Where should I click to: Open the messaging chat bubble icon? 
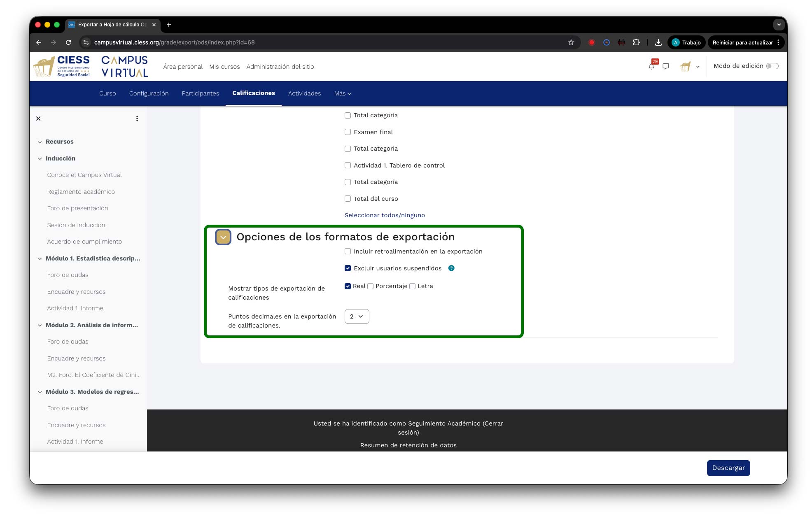click(666, 66)
